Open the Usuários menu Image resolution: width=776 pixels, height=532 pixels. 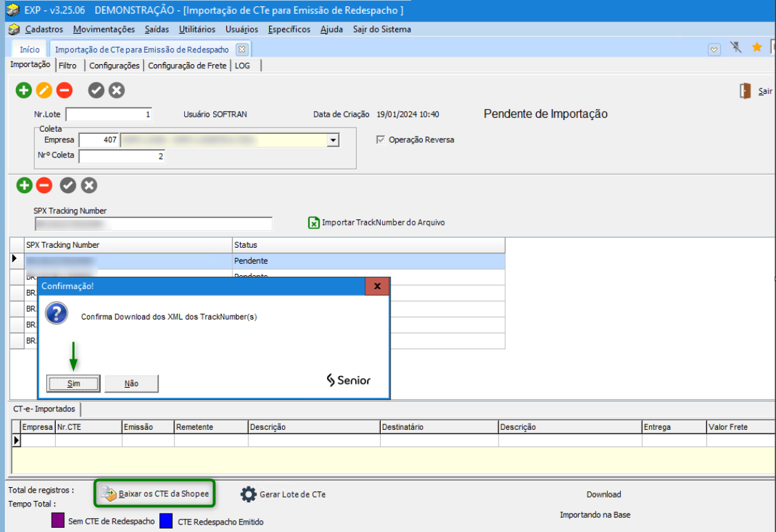pos(241,29)
